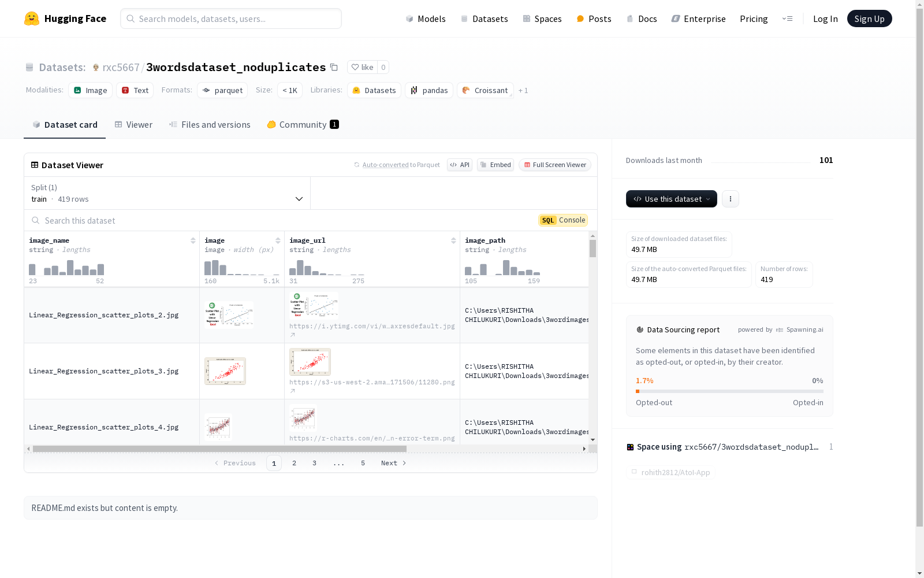Click the Sign Up button
Image resolution: width=924 pixels, height=578 pixels.
tap(869, 18)
